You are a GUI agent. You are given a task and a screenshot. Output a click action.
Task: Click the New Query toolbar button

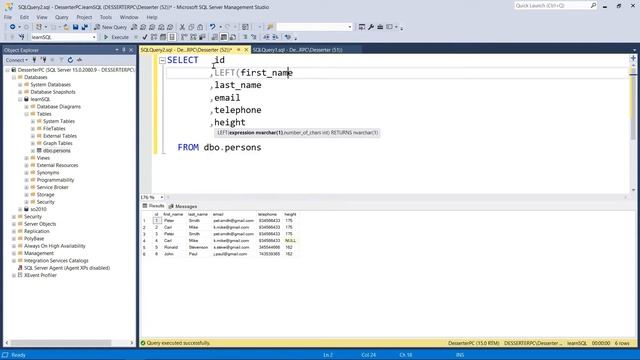click(x=110, y=27)
